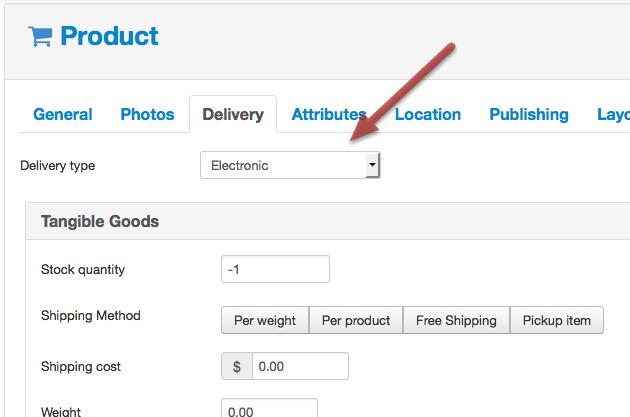
Task: Go to the Attributes tab
Action: 329,114
